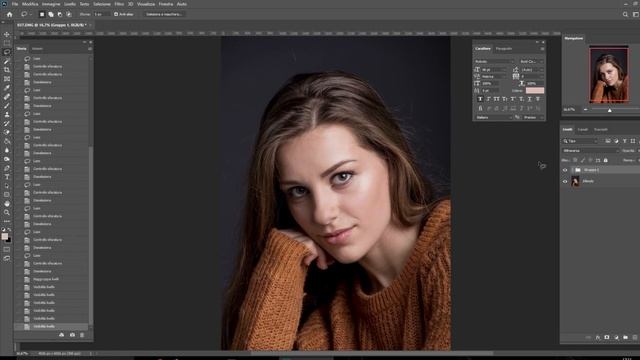640x360 pixels.
Task: Select the Pen tool
Action: point(7,168)
